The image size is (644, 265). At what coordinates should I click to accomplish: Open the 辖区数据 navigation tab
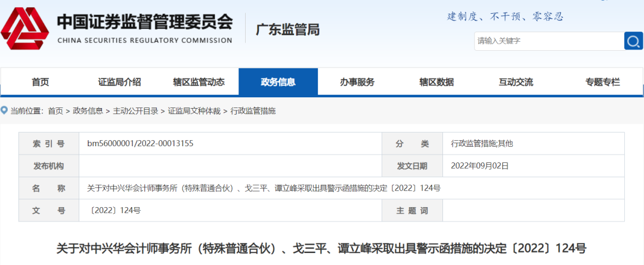[436, 82]
